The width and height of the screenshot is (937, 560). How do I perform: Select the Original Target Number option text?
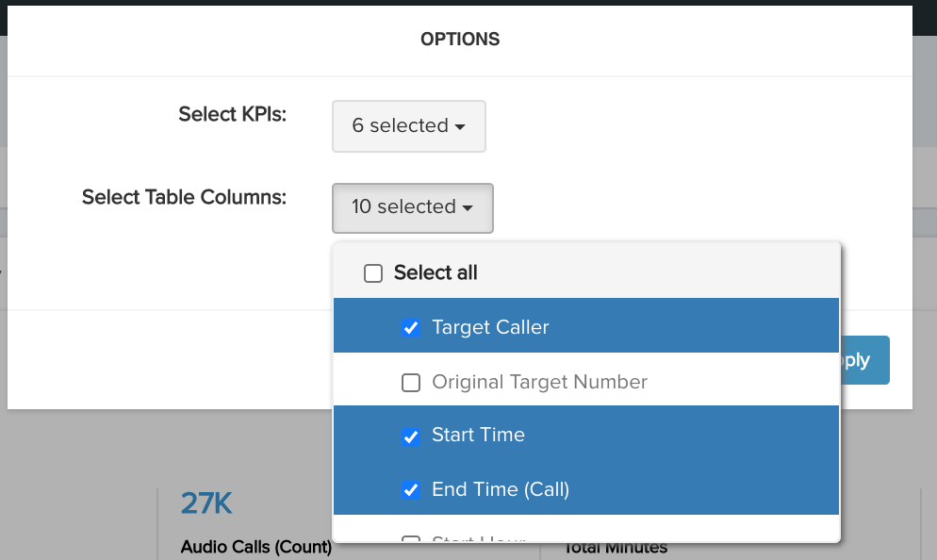click(539, 382)
